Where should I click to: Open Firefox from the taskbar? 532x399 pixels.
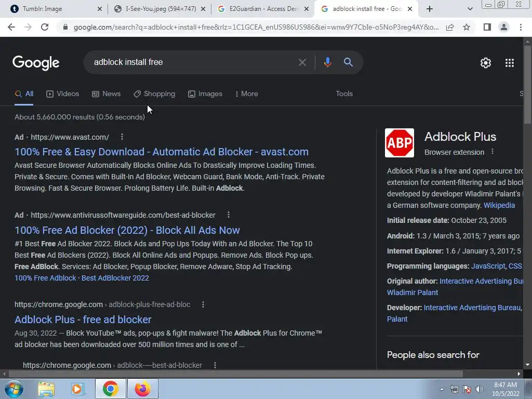tap(142, 389)
